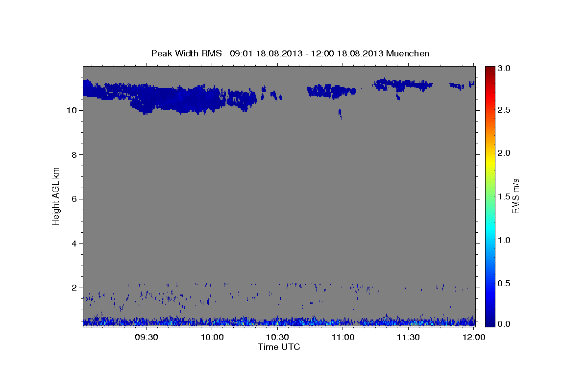This screenshot has height=392, width=588.
Task: Click the '10:30' time tick label
Action: (277, 337)
